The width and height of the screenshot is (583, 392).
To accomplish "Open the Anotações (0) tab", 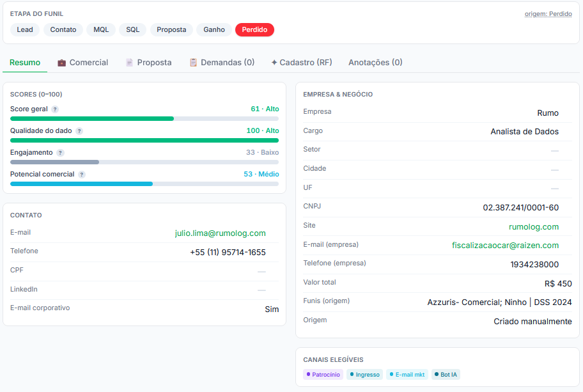I will [x=375, y=63].
